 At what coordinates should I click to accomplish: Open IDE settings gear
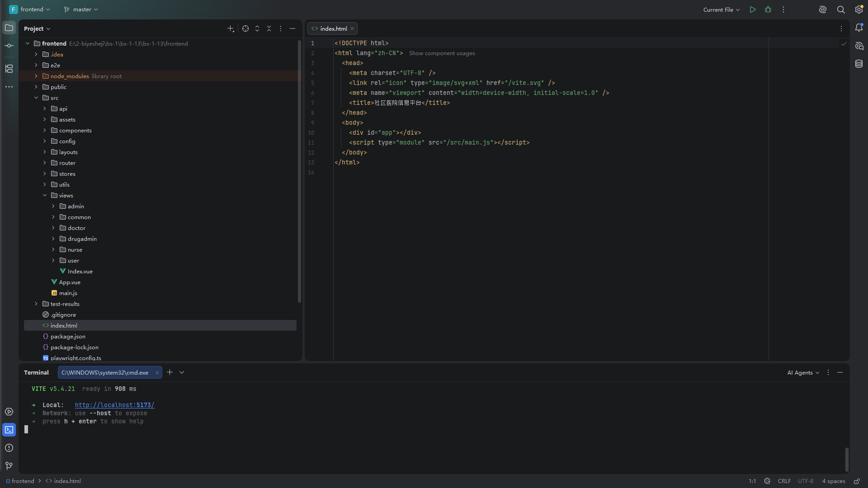pos(859,9)
